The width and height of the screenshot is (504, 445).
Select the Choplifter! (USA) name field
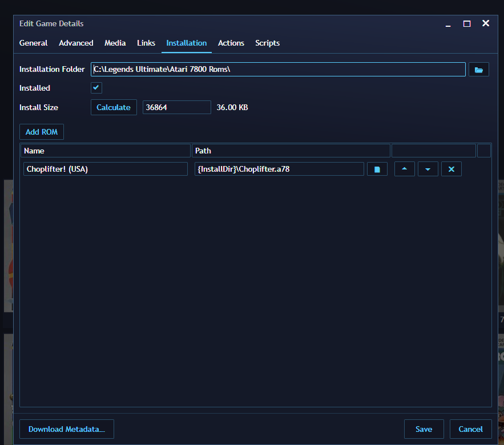click(x=105, y=168)
